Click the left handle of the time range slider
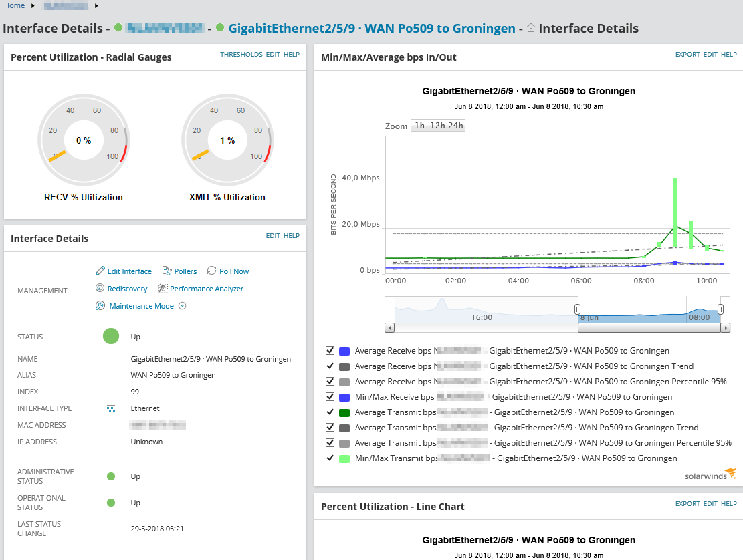The height and width of the screenshot is (560, 743). pos(577,309)
